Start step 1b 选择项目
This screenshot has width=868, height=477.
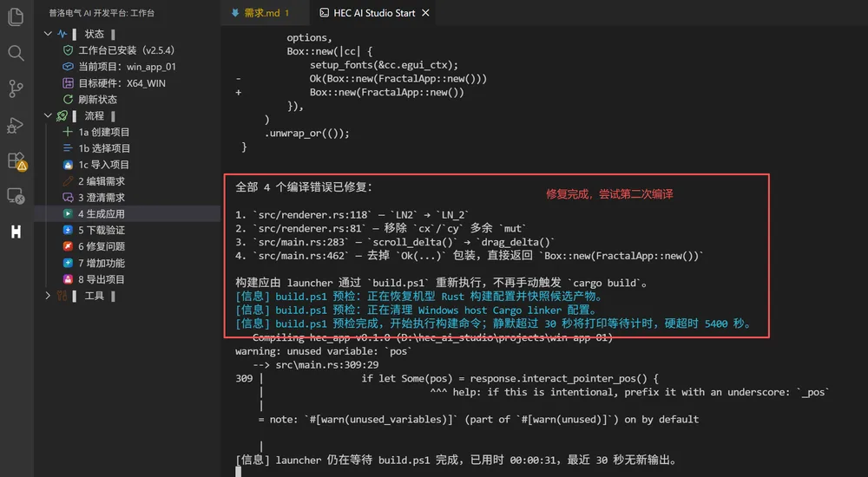(x=128, y=148)
